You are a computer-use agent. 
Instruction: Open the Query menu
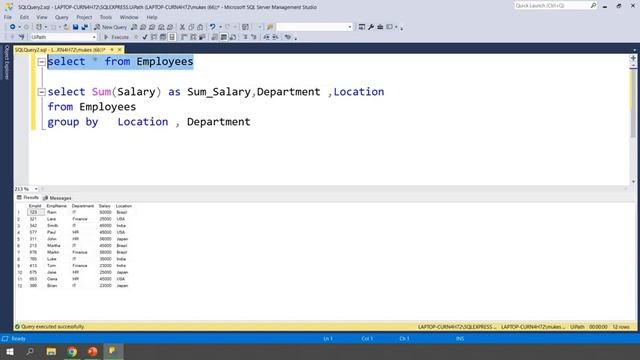coord(62,17)
